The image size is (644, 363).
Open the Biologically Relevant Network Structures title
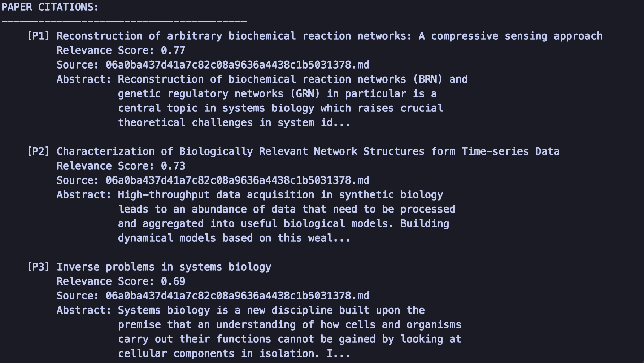pyautogui.click(x=308, y=152)
